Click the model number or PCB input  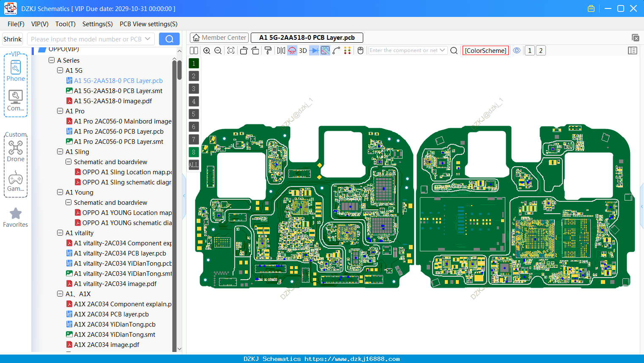[90, 39]
